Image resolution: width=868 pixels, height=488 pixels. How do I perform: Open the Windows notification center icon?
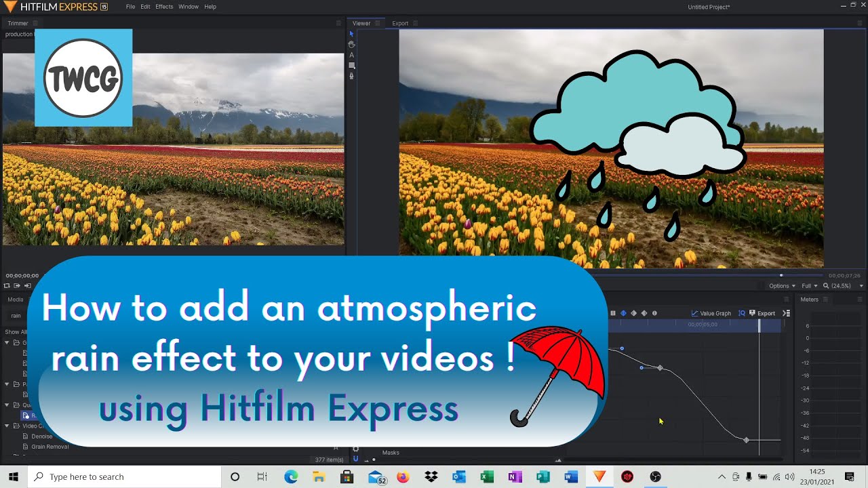coord(850,476)
